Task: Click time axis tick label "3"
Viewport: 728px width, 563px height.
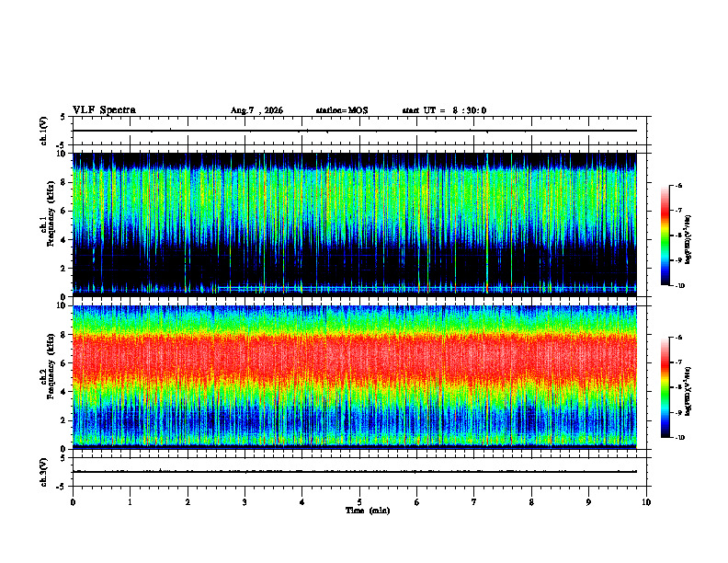Action: point(245,502)
